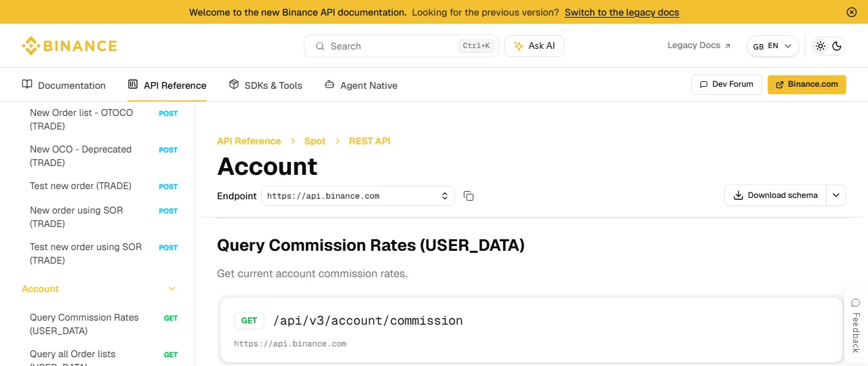Switch to dark theme with moon icon

pos(837,46)
